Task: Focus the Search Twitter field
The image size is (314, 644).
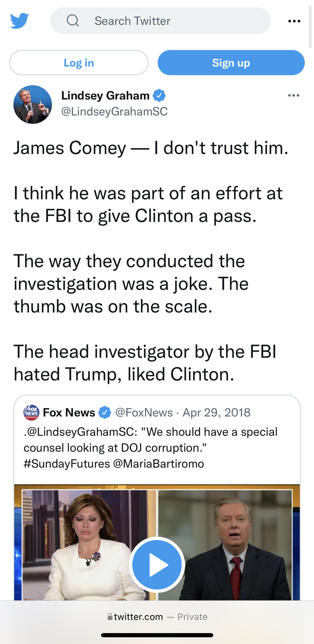Action: tap(167, 21)
